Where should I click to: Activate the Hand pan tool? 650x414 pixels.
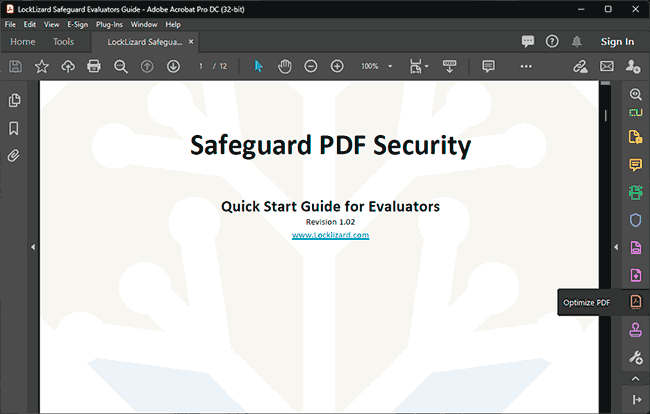285,66
